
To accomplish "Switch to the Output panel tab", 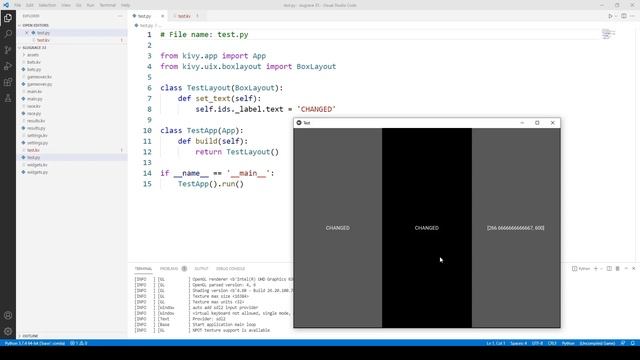I will click(x=201, y=269).
